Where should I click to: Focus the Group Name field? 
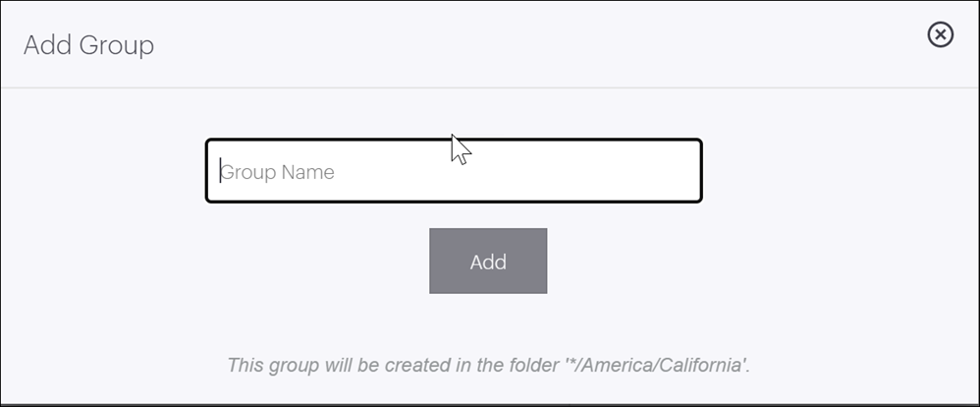point(454,171)
